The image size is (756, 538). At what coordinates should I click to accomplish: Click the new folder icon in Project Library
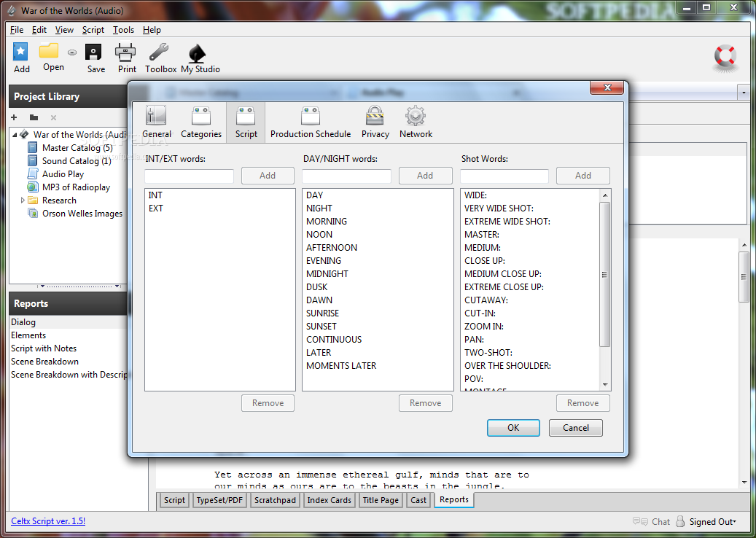(34, 117)
